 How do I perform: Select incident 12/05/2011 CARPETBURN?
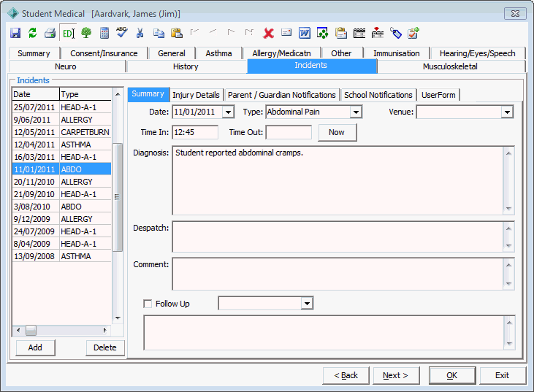click(x=61, y=132)
